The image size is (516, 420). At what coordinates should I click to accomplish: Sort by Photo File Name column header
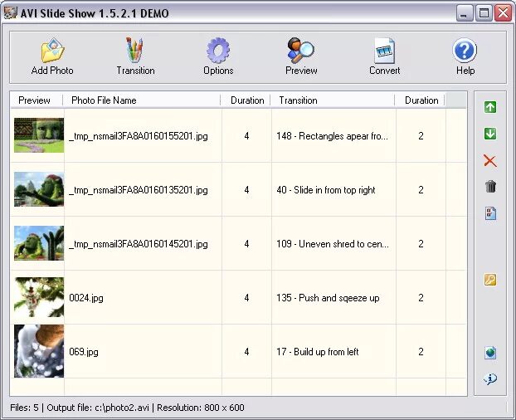(142, 100)
